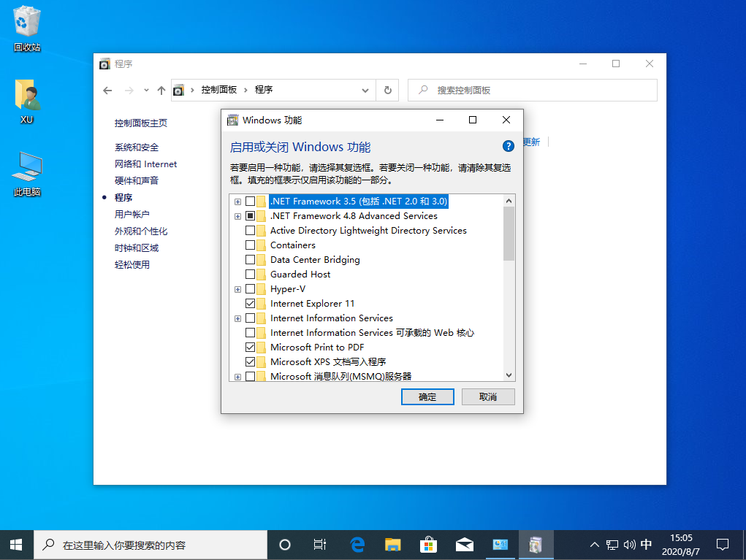Open 轻松使用 category link

pyautogui.click(x=132, y=265)
